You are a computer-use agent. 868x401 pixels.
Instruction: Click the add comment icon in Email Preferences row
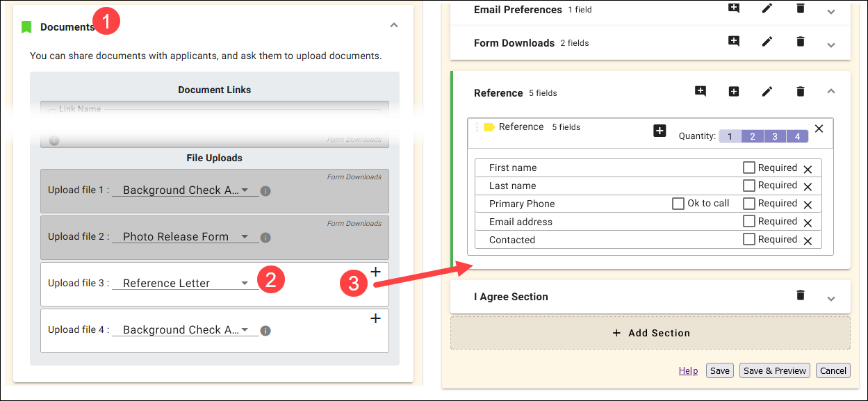click(734, 8)
